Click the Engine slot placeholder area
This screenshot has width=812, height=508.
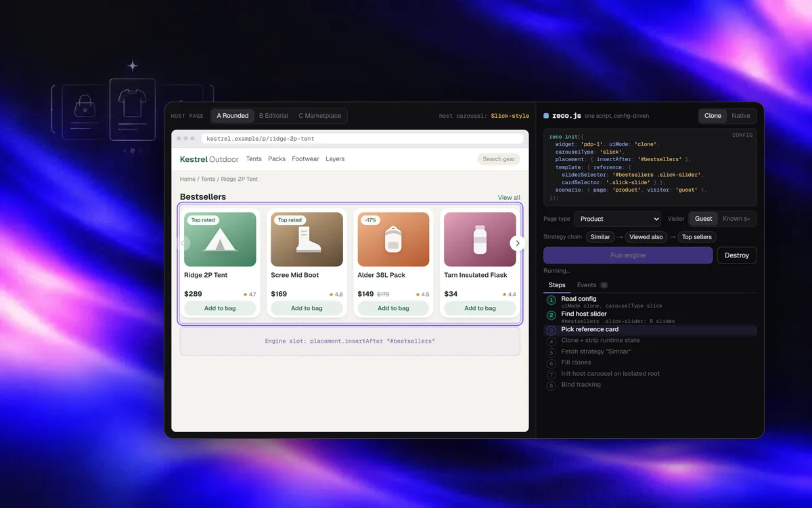[350, 341]
